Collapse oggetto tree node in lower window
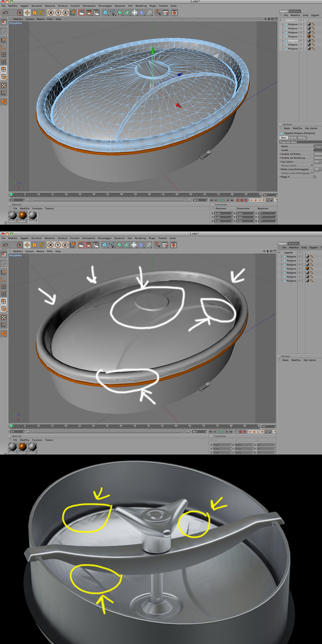The width and height of the screenshot is (322, 644). pyautogui.click(x=279, y=252)
